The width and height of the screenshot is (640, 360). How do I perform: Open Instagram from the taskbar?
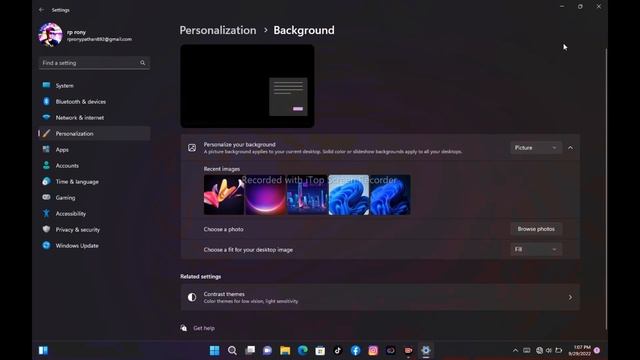point(373,350)
